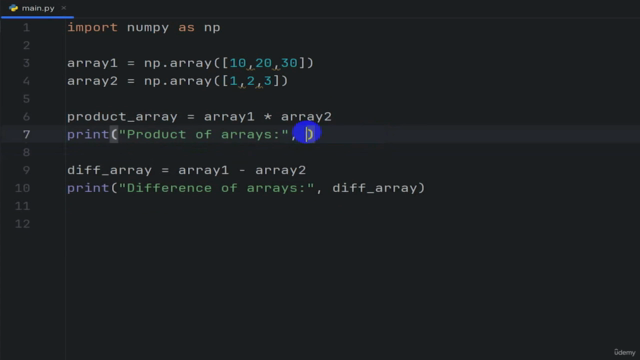Click 'np.array' call on line 3
The width and height of the screenshot is (640, 360).
(178, 63)
